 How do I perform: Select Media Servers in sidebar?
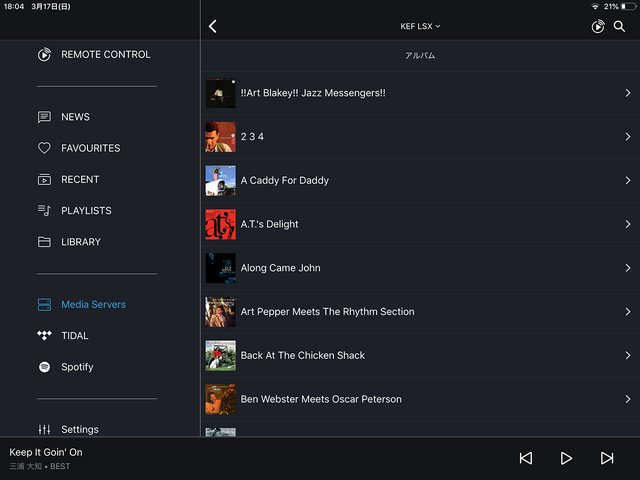[93, 305]
